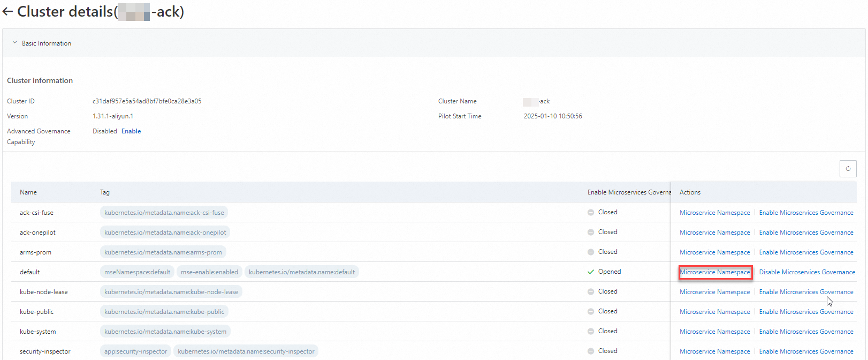Click the kubernetes.io/metadata.name:ack-csi-fuse tag
This screenshot has width=868, height=360.
point(164,213)
